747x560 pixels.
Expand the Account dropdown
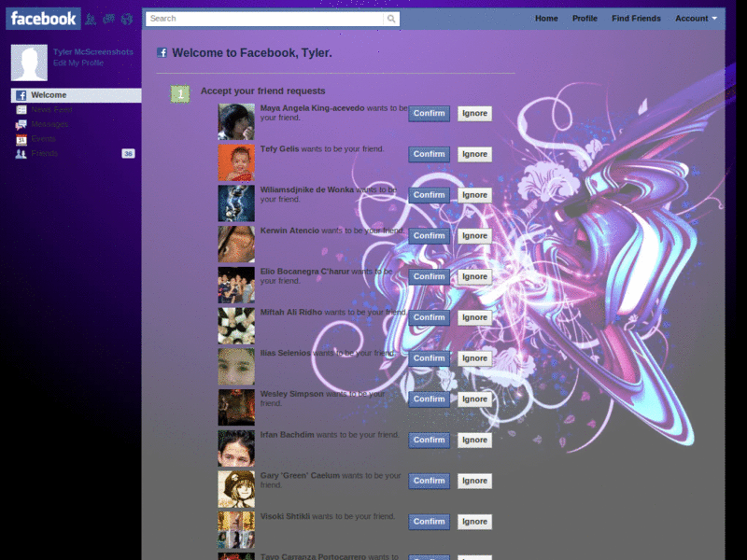tap(696, 19)
